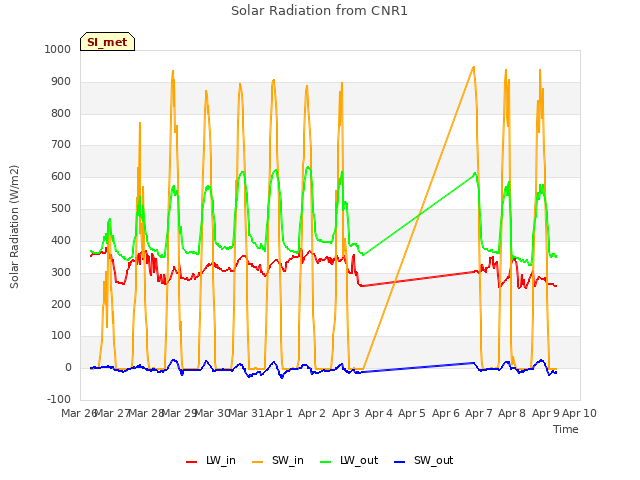Click the 0 y-axis tick label
The height and width of the screenshot is (480, 640).
click(68, 368)
